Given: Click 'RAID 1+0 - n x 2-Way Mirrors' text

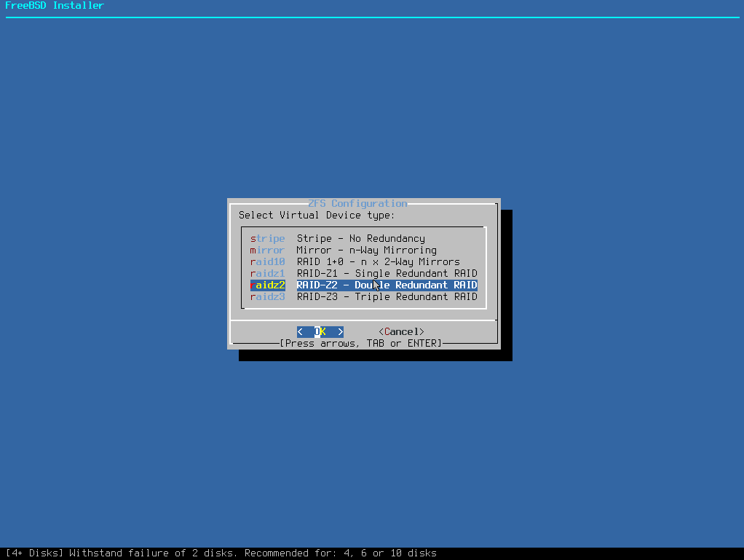Looking at the screenshot, I should click(378, 261).
